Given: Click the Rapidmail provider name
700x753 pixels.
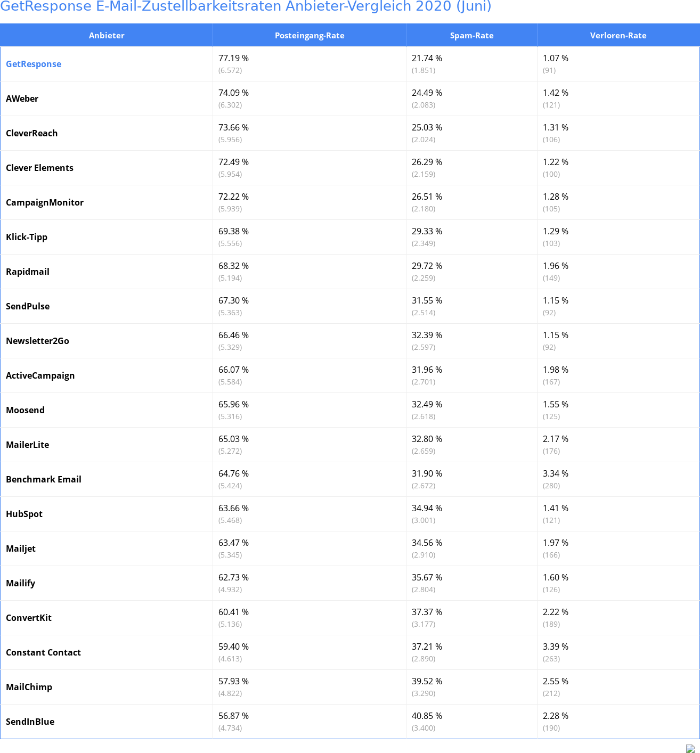Looking at the screenshot, I should [x=28, y=272].
